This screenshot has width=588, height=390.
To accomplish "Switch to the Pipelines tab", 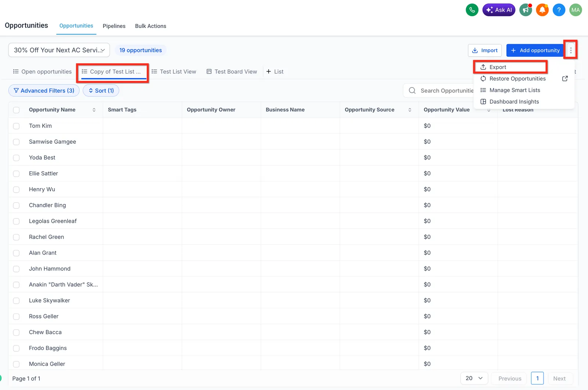I will point(114,26).
